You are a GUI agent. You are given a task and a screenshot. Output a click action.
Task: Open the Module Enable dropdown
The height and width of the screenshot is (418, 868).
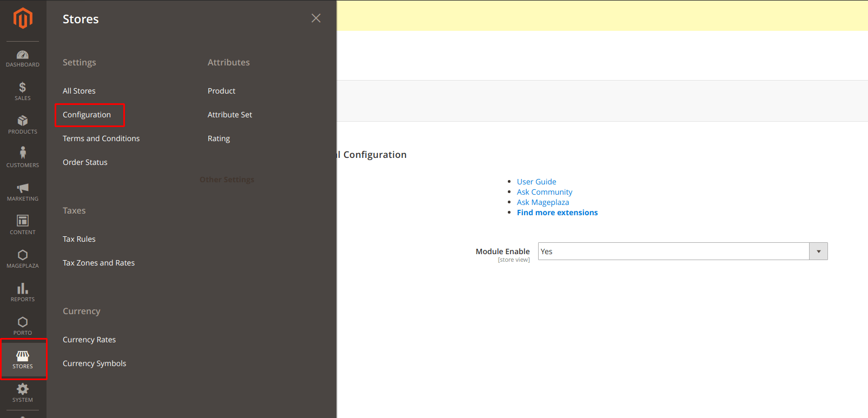pyautogui.click(x=683, y=251)
